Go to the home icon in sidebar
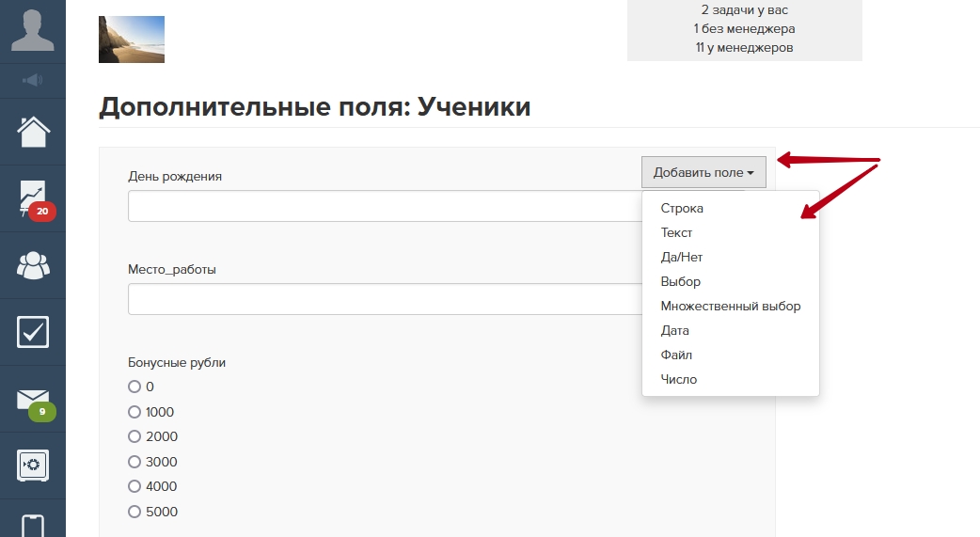Image resolution: width=980 pixels, height=537 pixels. point(33,132)
